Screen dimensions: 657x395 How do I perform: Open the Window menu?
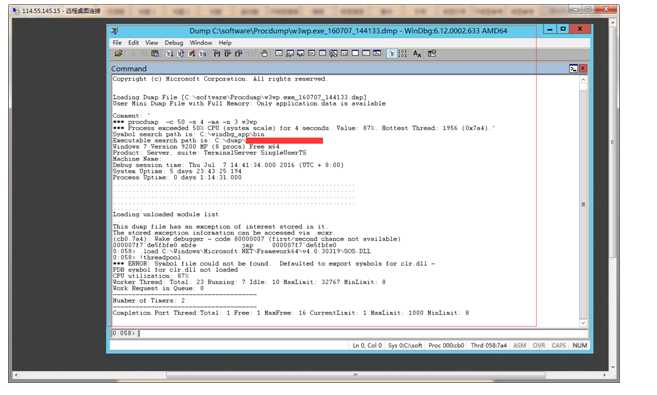pyautogui.click(x=201, y=43)
